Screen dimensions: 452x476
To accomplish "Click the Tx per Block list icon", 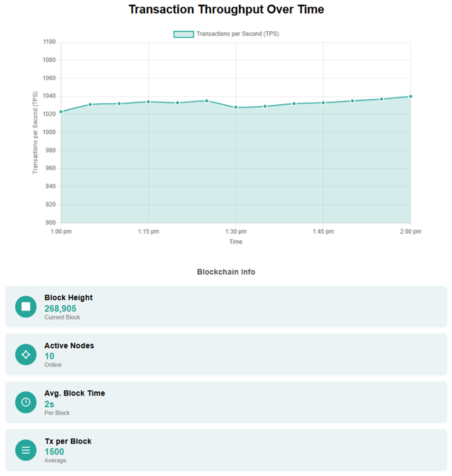I will (x=26, y=450).
